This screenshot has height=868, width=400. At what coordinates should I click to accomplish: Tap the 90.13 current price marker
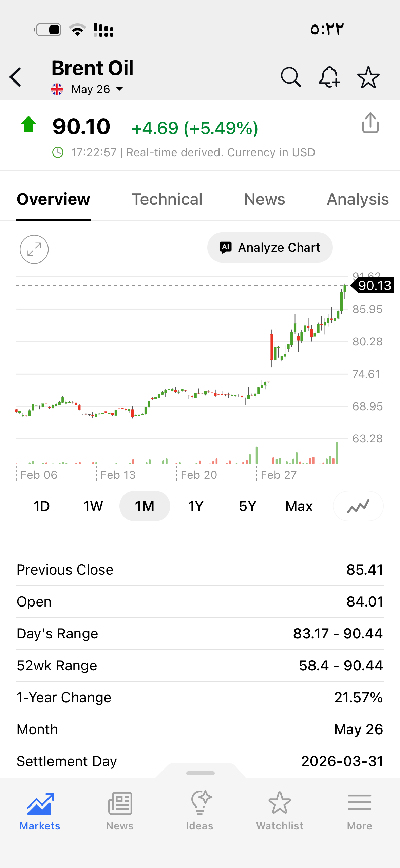373,285
